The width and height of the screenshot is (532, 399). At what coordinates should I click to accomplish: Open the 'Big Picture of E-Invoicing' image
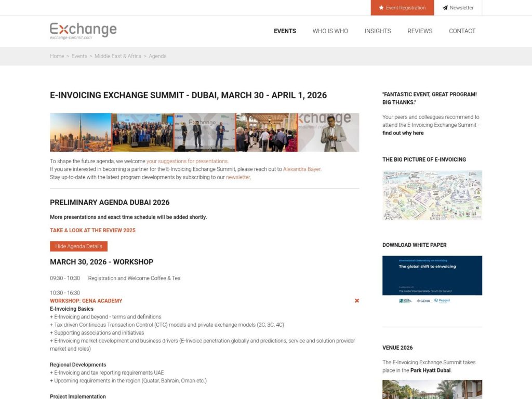pyautogui.click(x=432, y=195)
